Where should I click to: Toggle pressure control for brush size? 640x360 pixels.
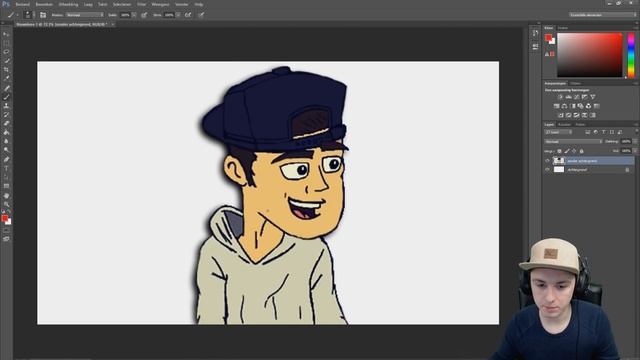[201, 15]
